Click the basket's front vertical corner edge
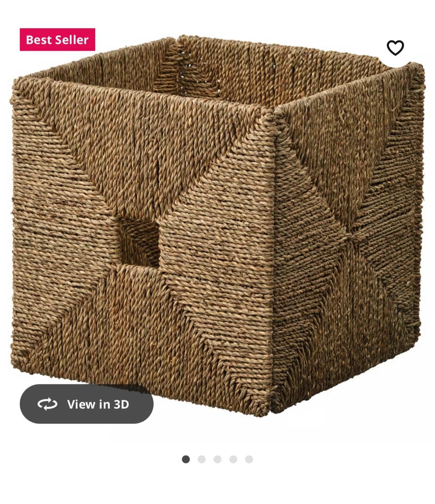The image size is (435, 504). point(272,259)
